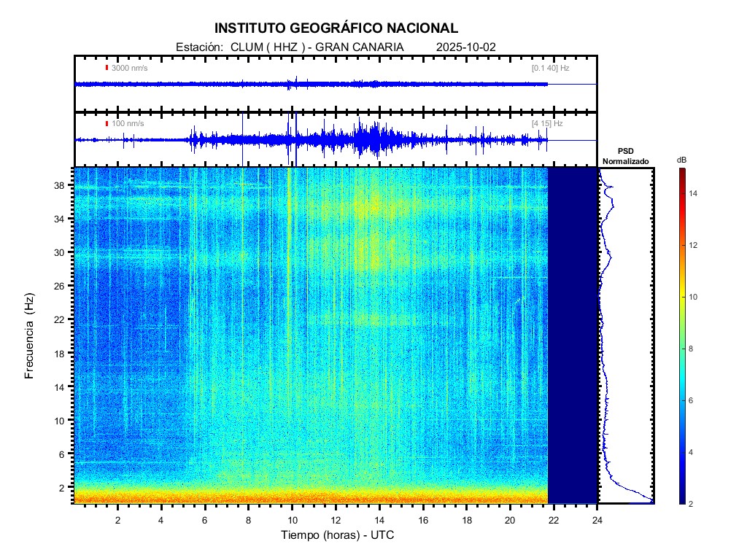The height and width of the screenshot is (560, 747).
Task: Click the PSD Normalizado heading
Action: point(625,156)
